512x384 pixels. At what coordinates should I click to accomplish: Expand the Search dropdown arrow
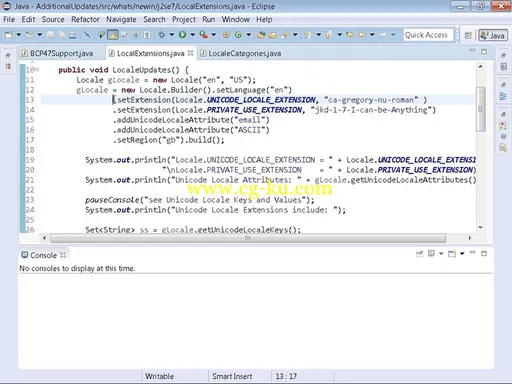tap(295, 35)
